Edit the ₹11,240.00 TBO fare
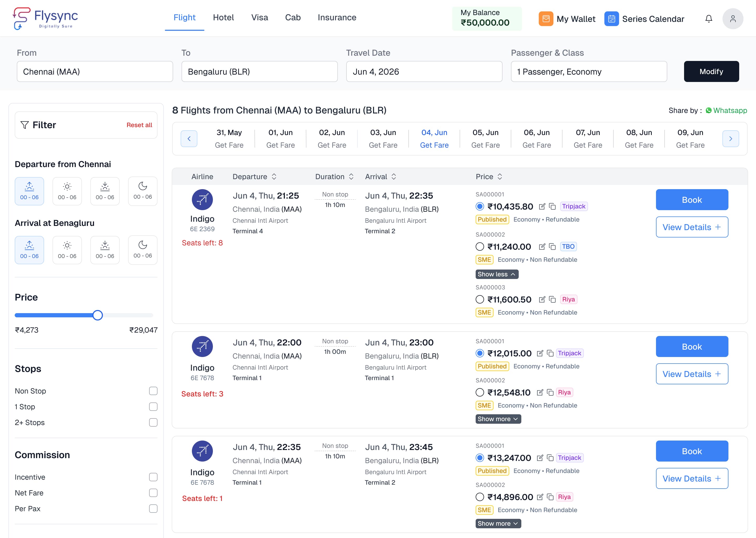756x538 pixels. (542, 246)
